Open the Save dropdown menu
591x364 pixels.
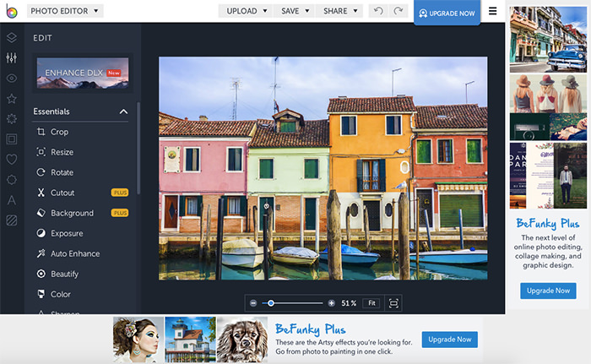[295, 11]
